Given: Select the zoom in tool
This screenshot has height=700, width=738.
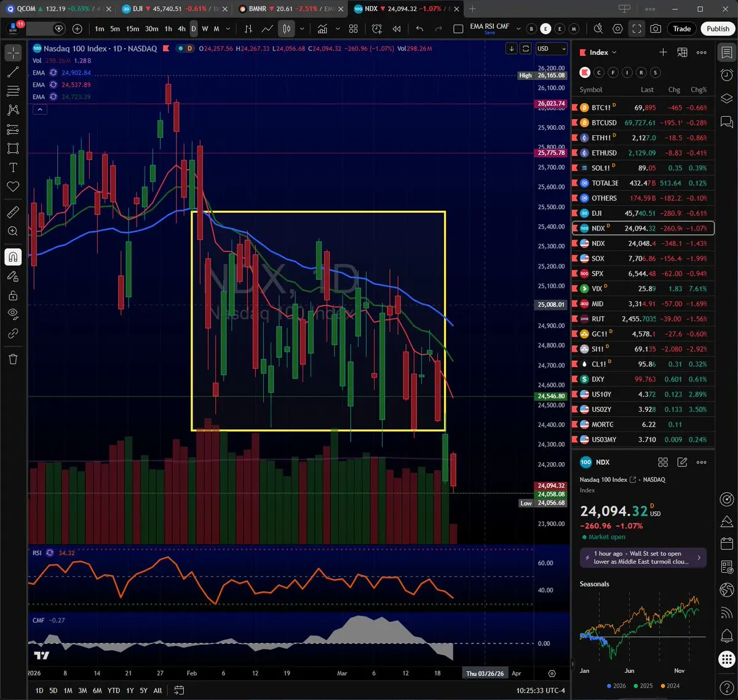Looking at the screenshot, I should 13,231.
